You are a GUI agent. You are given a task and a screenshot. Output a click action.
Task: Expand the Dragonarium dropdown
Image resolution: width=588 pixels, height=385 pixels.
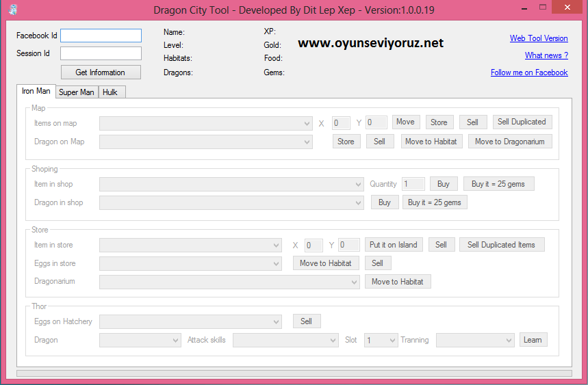pyautogui.click(x=229, y=282)
